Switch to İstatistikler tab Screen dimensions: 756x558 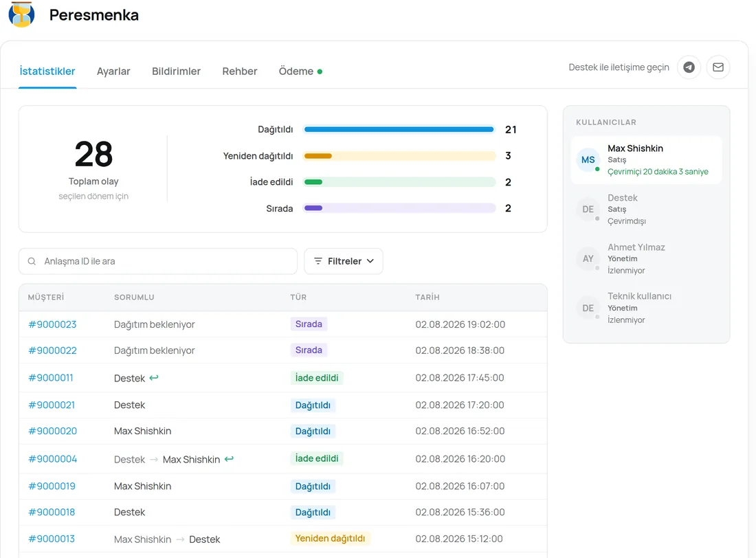pos(47,71)
